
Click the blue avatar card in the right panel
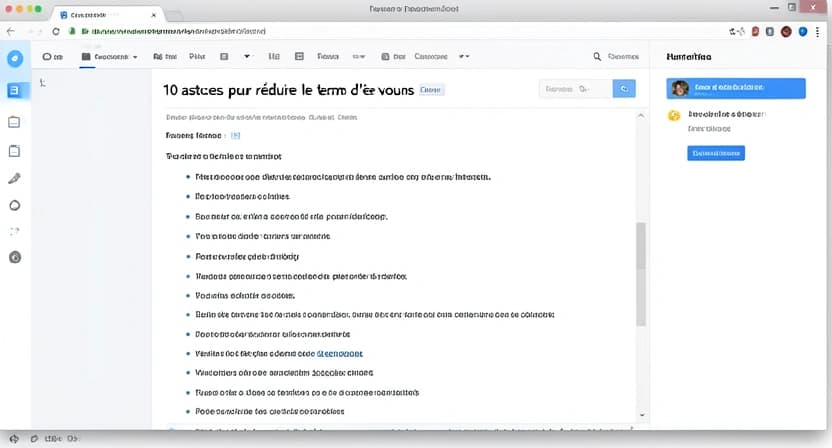click(x=736, y=88)
